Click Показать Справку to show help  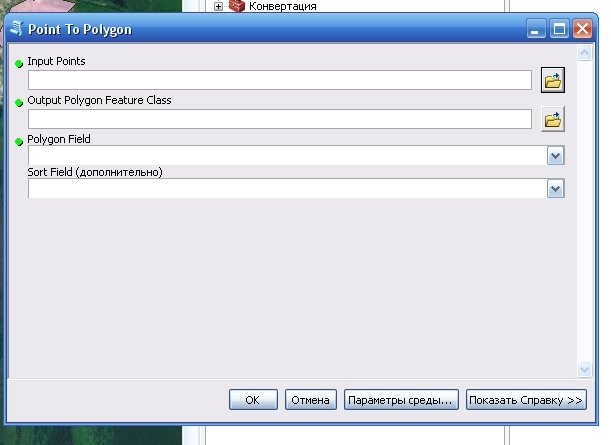(526, 400)
